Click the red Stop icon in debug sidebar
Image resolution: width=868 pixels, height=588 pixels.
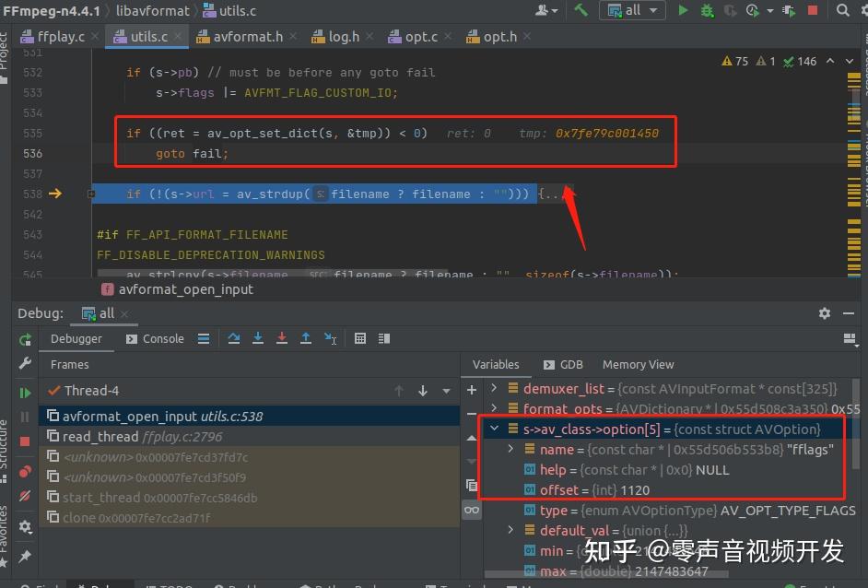(25, 441)
